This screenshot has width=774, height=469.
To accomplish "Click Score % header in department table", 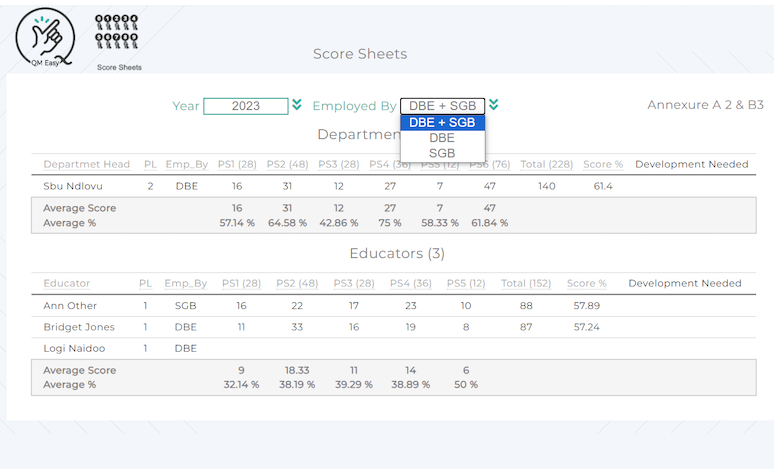I will (x=603, y=164).
